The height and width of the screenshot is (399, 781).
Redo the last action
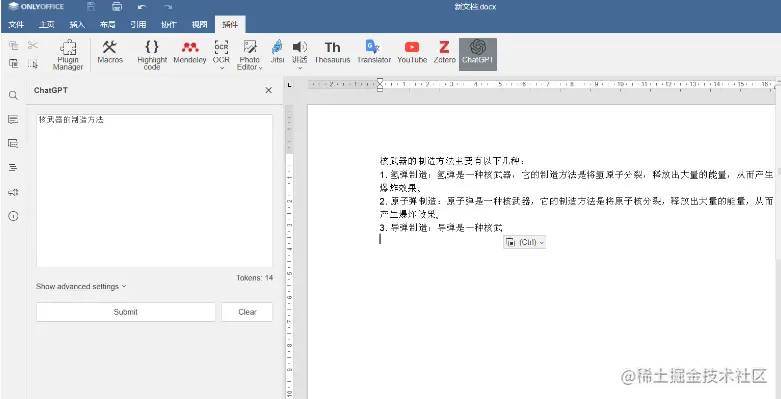[168, 7]
